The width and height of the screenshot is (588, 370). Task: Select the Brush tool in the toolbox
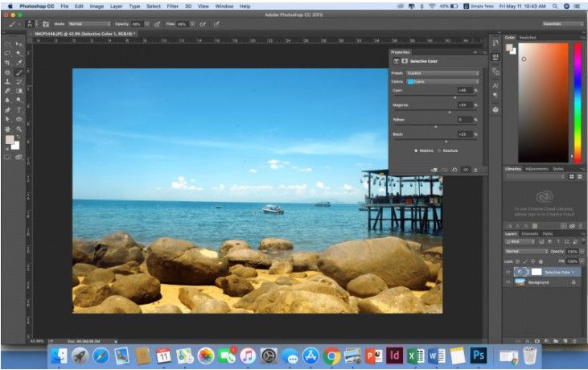point(19,72)
